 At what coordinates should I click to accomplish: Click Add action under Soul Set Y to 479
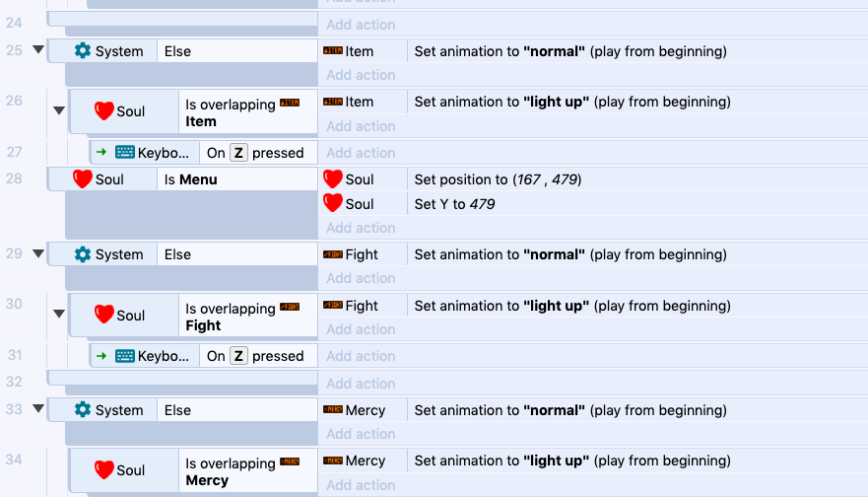click(361, 228)
